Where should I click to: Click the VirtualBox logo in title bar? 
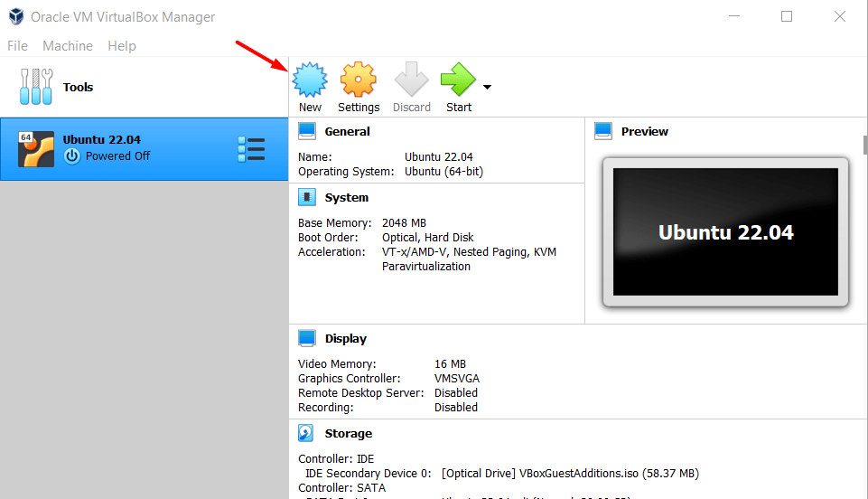coord(16,16)
